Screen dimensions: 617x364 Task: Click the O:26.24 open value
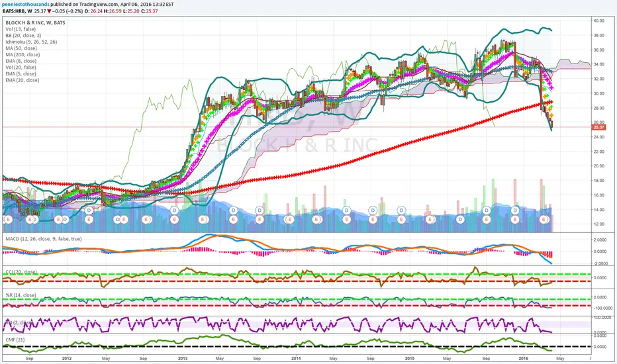pos(95,11)
